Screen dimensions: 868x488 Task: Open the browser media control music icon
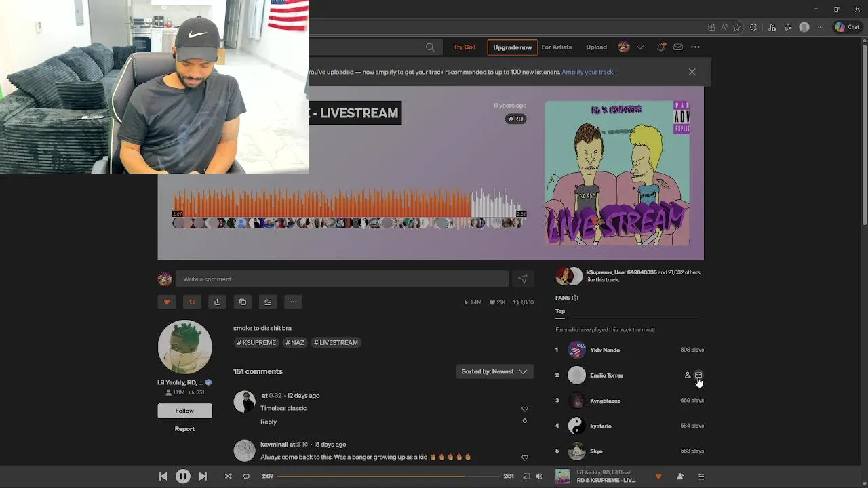(x=772, y=27)
